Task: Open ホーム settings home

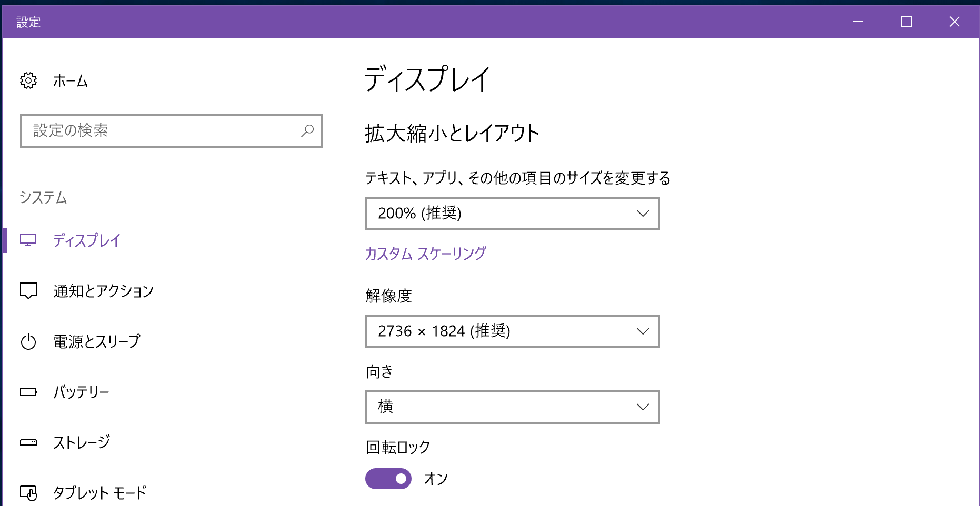Action: (x=71, y=80)
